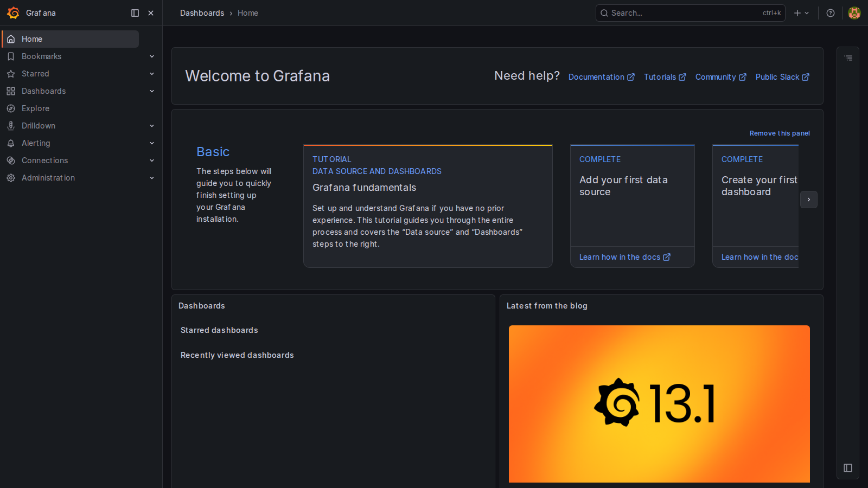Focus the Search input field
Image resolution: width=868 pixels, height=488 pixels.
coord(691,13)
